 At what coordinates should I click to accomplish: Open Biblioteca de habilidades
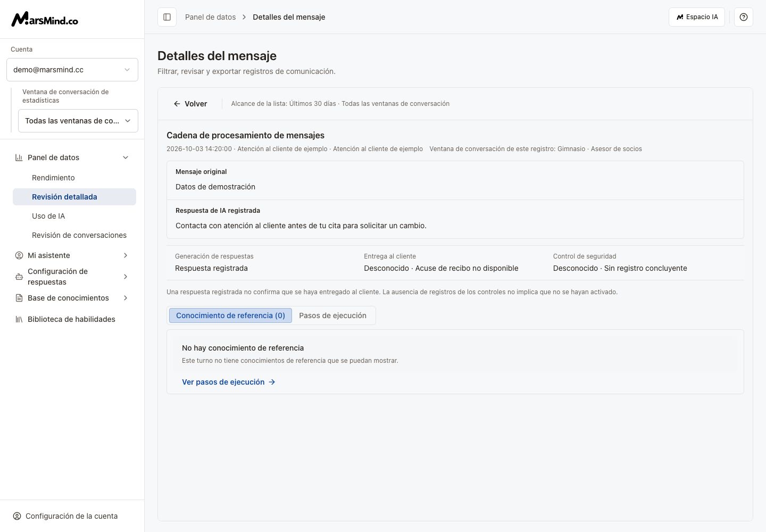(x=72, y=319)
